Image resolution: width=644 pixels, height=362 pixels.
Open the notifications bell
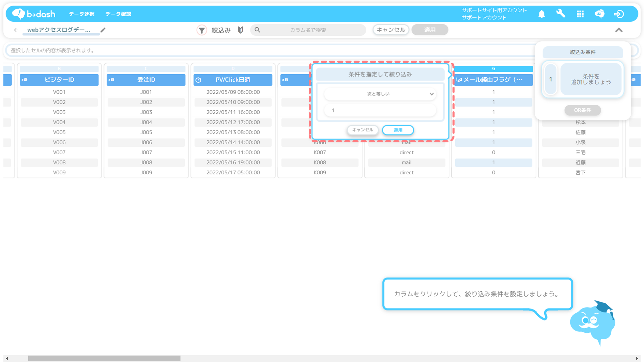[x=541, y=14]
